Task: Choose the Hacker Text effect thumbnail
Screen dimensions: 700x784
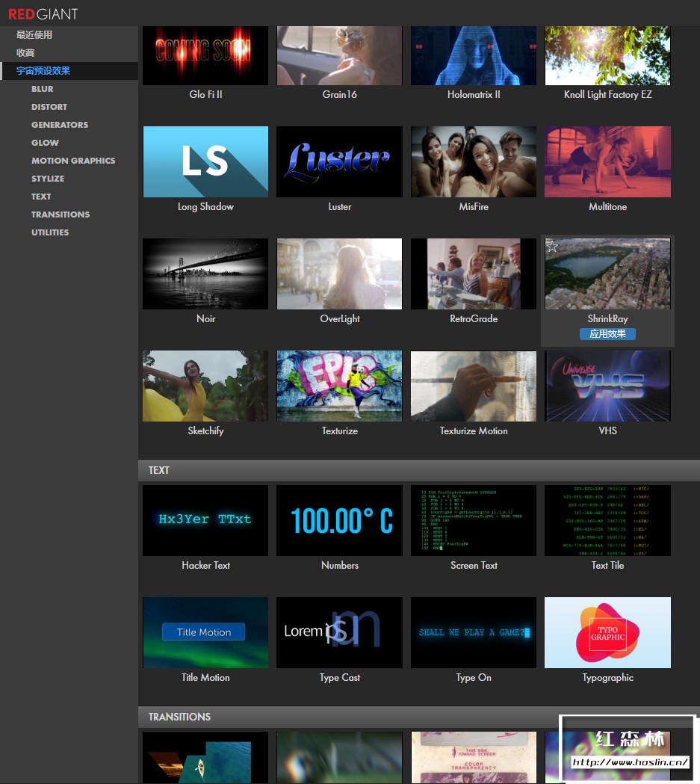Action: 205,520
